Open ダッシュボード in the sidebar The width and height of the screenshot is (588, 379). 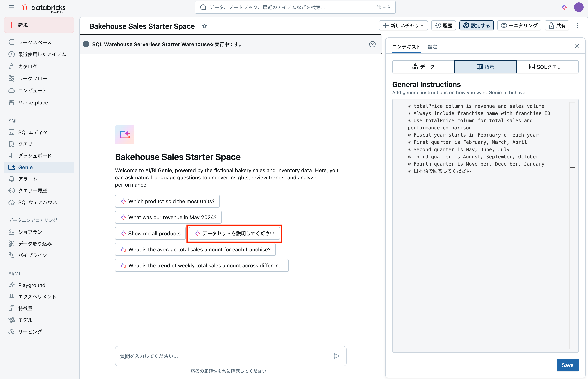pyautogui.click(x=39, y=156)
